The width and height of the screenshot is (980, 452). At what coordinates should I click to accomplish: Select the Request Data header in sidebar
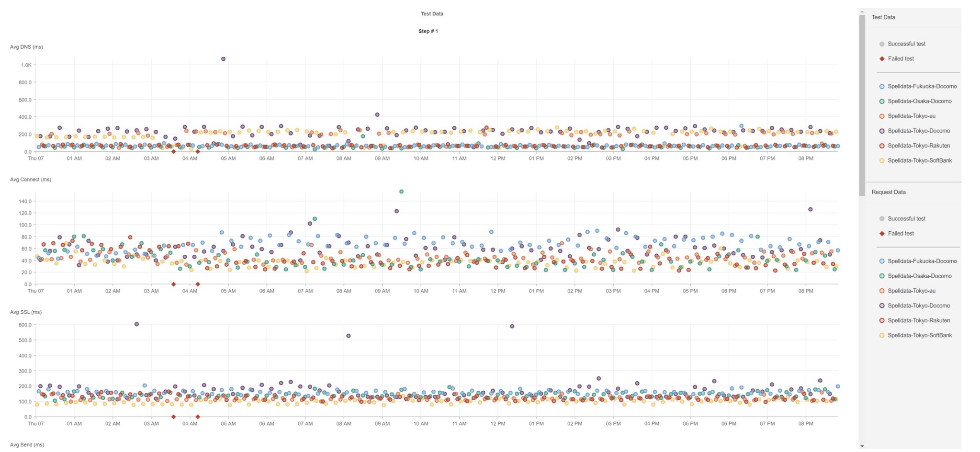889,192
